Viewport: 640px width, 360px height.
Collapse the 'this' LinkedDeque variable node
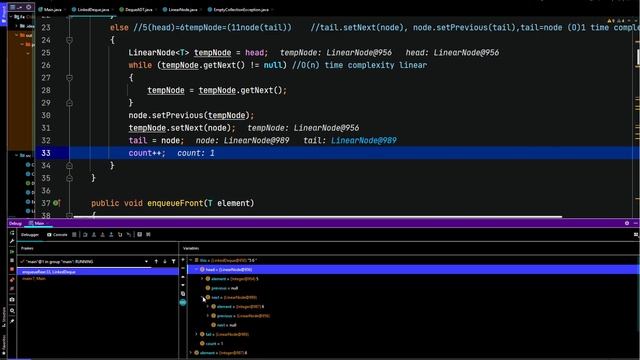(x=191, y=260)
